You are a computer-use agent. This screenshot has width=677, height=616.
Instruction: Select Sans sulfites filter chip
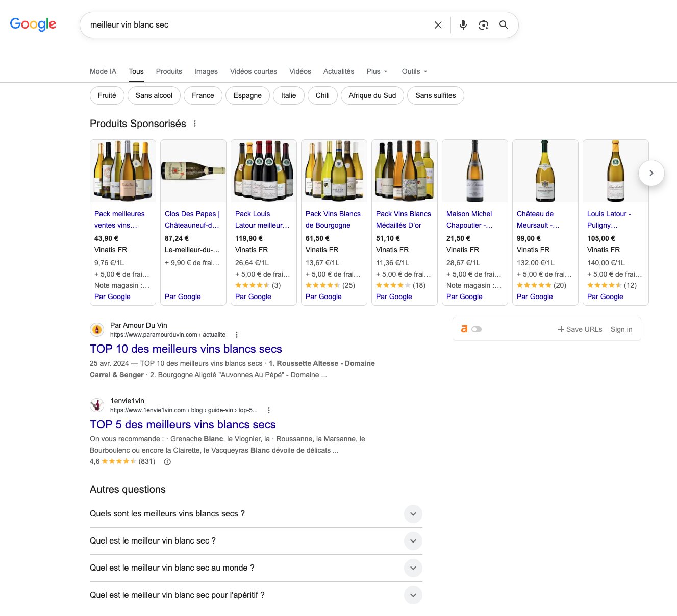436,95
